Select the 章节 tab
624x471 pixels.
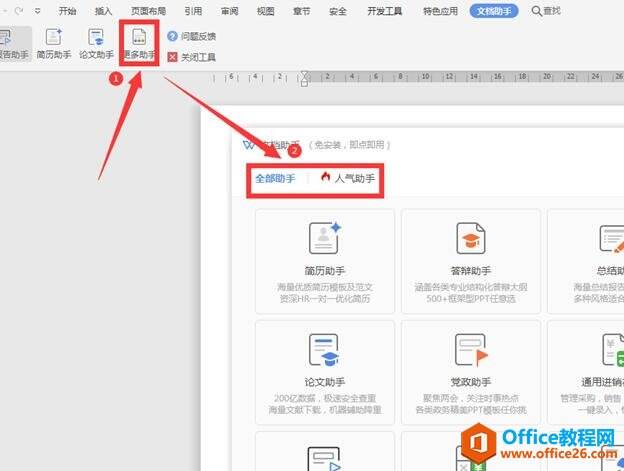pyautogui.click(x=302, y=11)
